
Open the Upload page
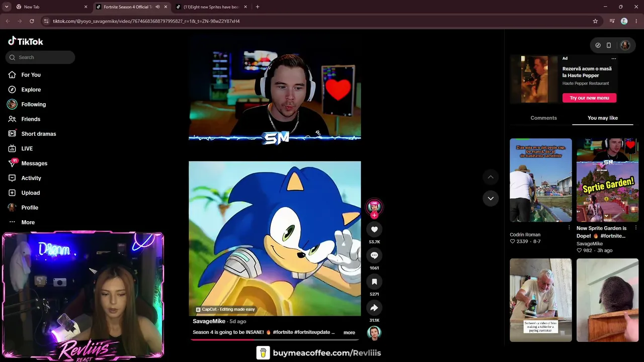tap(24, 193)
